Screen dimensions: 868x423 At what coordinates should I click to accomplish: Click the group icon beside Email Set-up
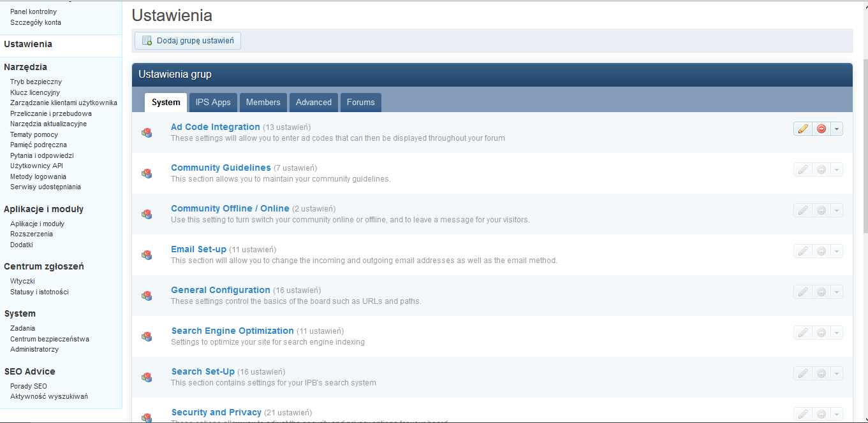tap(147, 255)
